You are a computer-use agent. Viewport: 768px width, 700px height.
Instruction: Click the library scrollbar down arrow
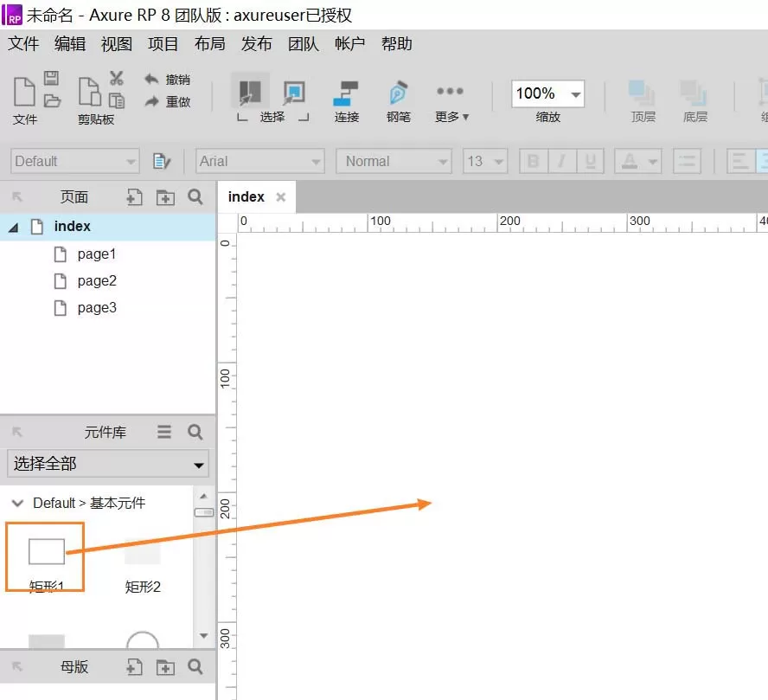[x=204, y=635]
